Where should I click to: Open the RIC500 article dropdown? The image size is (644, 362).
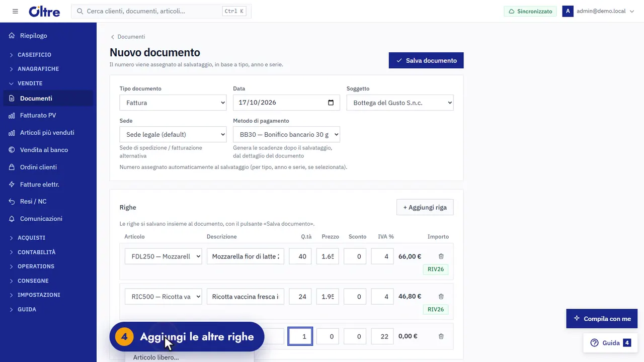tap(163, 297)
